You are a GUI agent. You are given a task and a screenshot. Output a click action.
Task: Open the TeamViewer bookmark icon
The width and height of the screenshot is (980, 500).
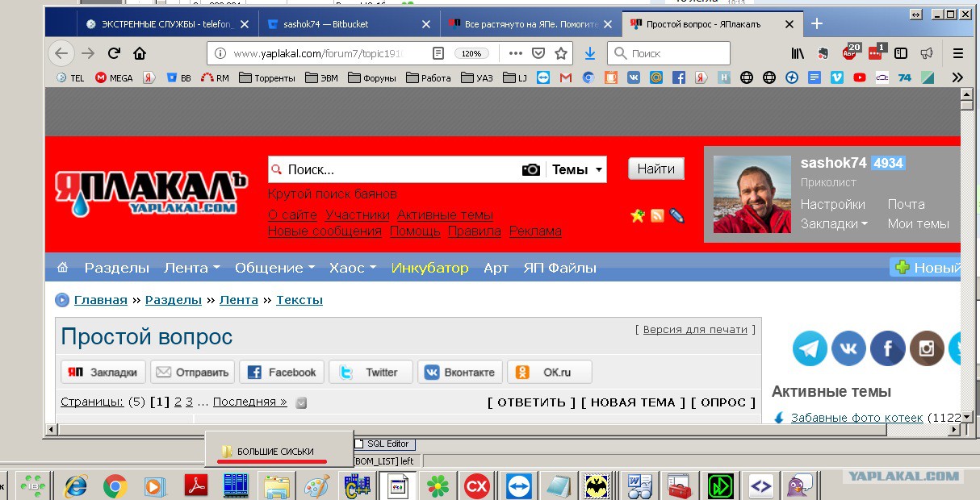[x=542, y=77]
